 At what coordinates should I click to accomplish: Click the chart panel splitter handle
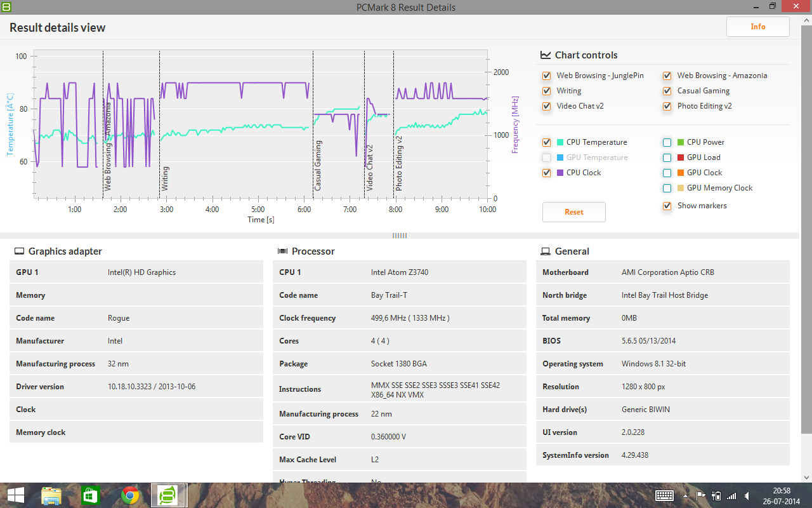(x=400, y=236)
